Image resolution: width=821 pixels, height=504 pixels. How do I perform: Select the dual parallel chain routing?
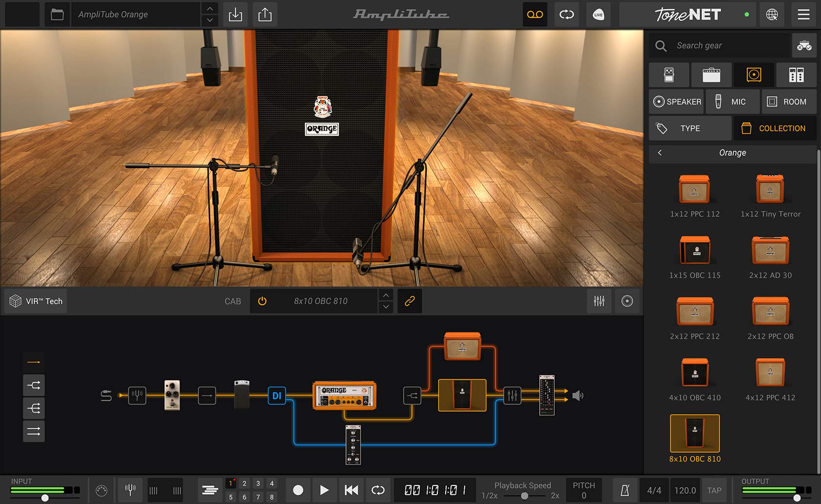(x=34, y=431)
